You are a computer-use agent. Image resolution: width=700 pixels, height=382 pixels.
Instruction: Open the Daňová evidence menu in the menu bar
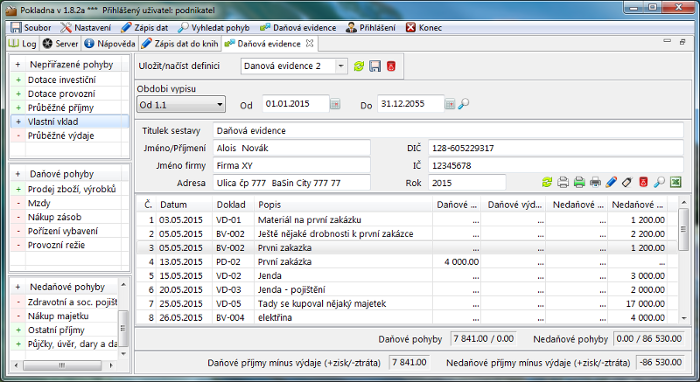point(298,28)
